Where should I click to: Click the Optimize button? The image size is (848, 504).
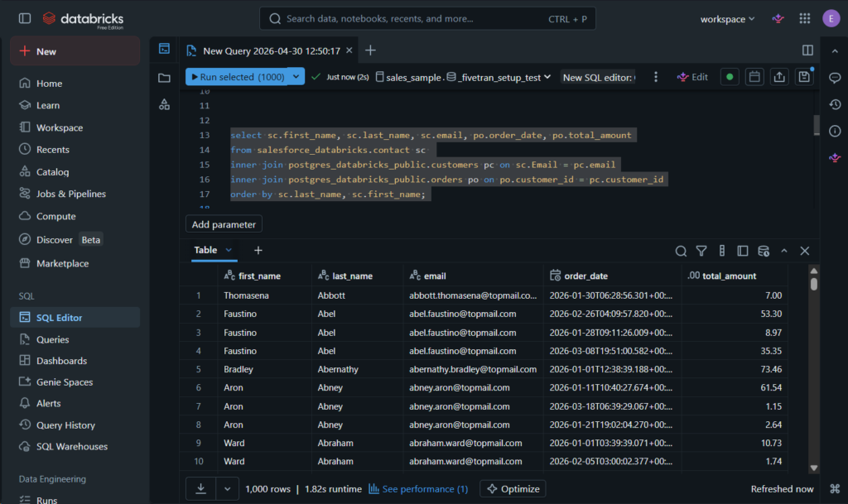pyautogui.click(x=513, y=488)
